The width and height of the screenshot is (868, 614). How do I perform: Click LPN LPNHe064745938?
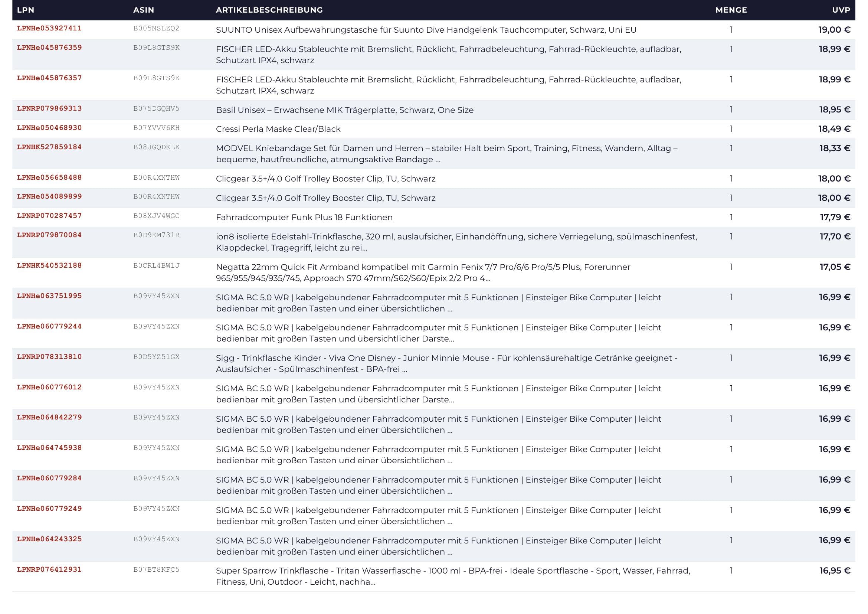(49, 448)
